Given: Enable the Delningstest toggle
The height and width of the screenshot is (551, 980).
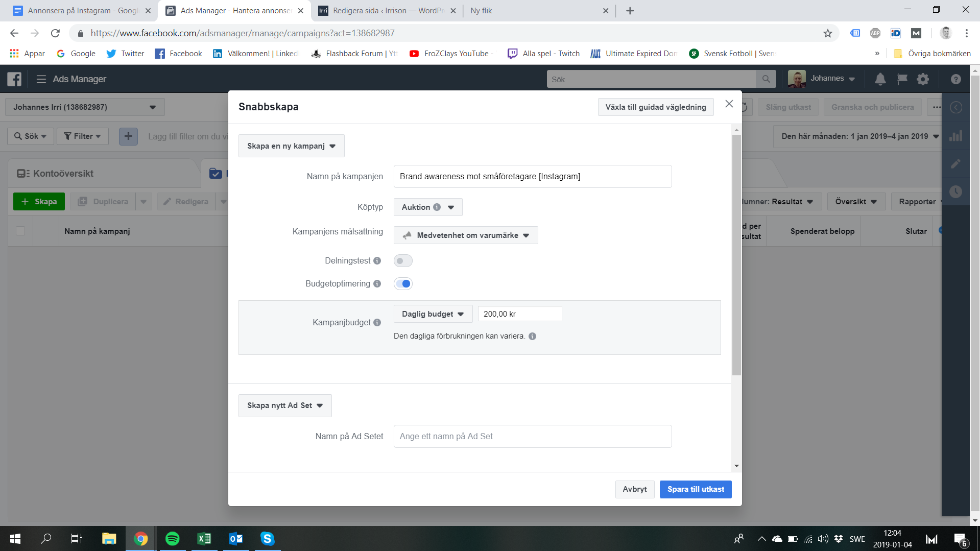Looking at the screenshot, I should [x=403, y=261].
